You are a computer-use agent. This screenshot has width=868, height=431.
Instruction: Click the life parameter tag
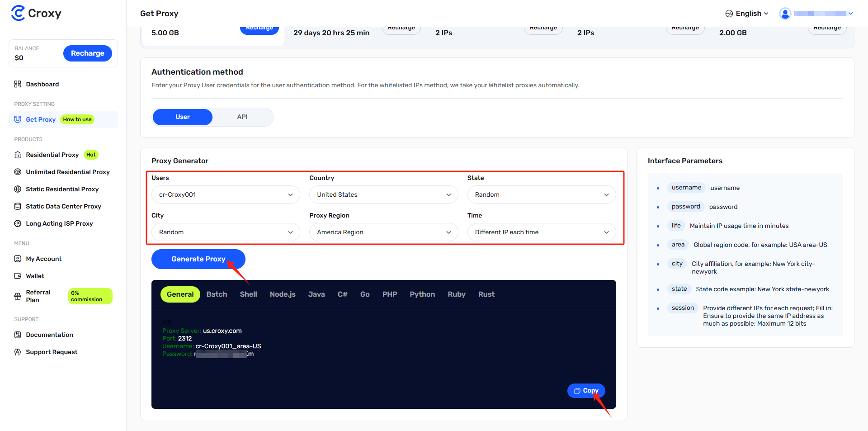pyautogui.click(x=676, y=226)
